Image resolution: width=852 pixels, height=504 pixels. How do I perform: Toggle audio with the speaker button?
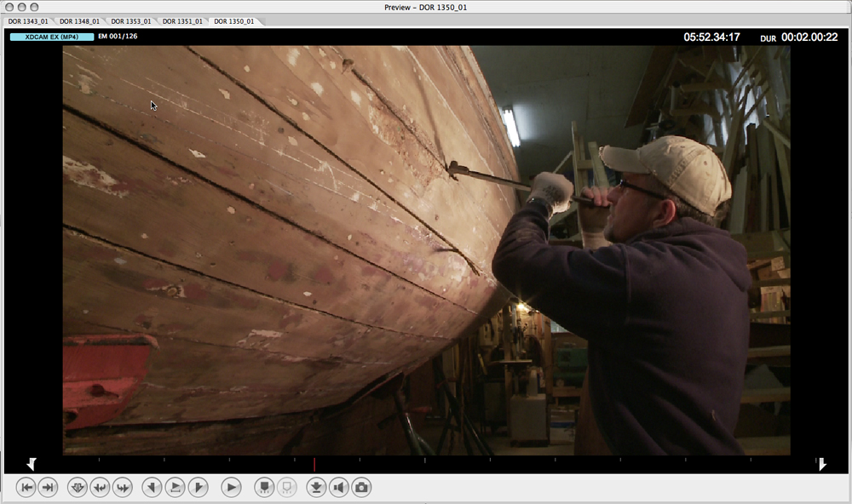[338, 488]
